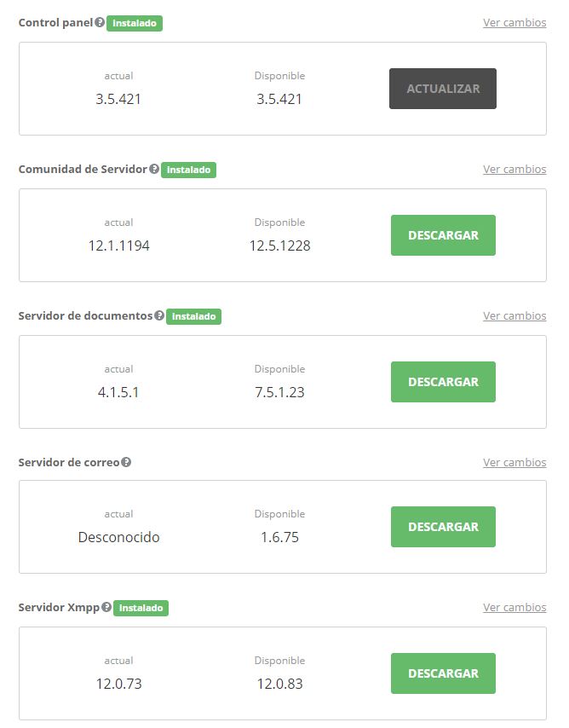Screen dimensions: 569x728
Task: Click question mark icon beside Servidor Xmpp
Action: point(106,607)
